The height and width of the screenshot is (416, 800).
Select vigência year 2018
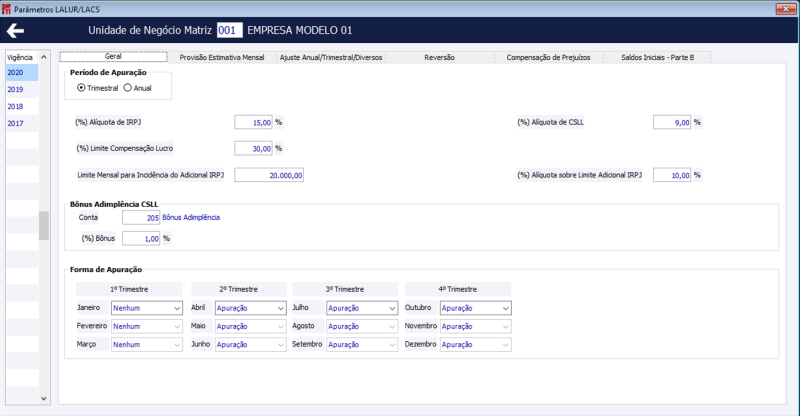[22, 106]
